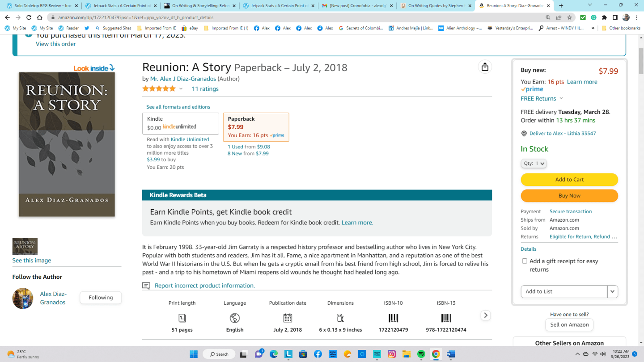The height and width of the screenshot is (362, 644).
Task: Click the share icon near the product title
Action: (x=485, y=66)
